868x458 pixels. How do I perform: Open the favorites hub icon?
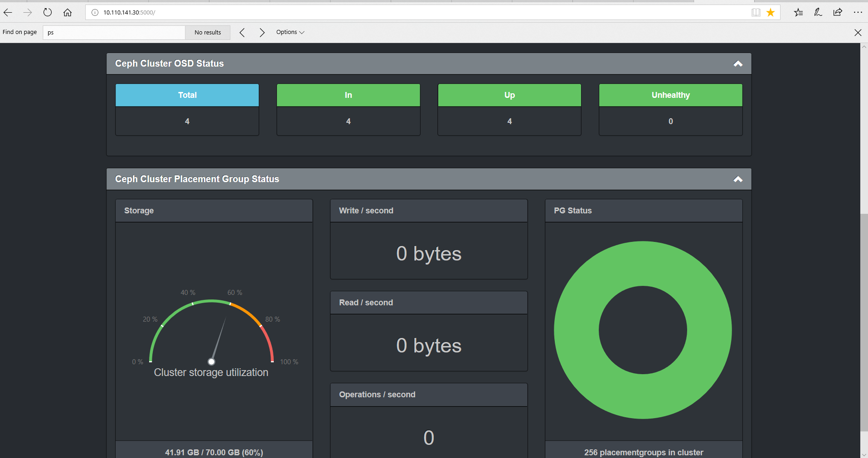(x=798, y=12)
